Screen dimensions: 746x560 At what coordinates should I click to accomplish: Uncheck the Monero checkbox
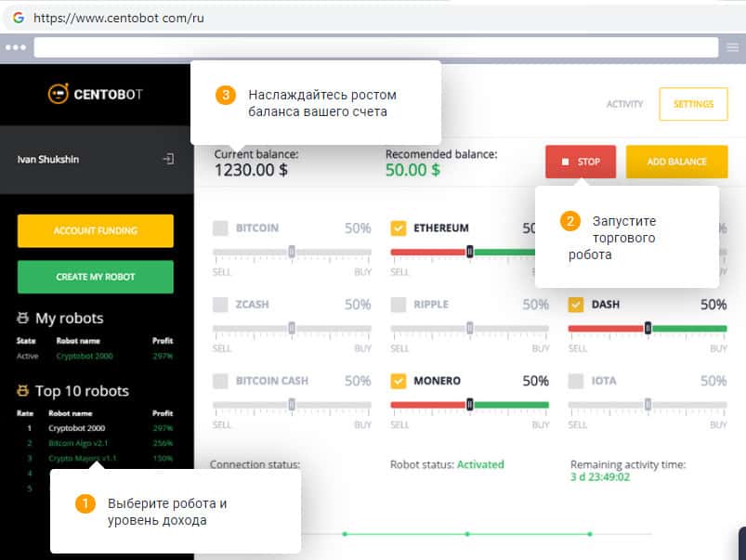(x=399, y=381)
